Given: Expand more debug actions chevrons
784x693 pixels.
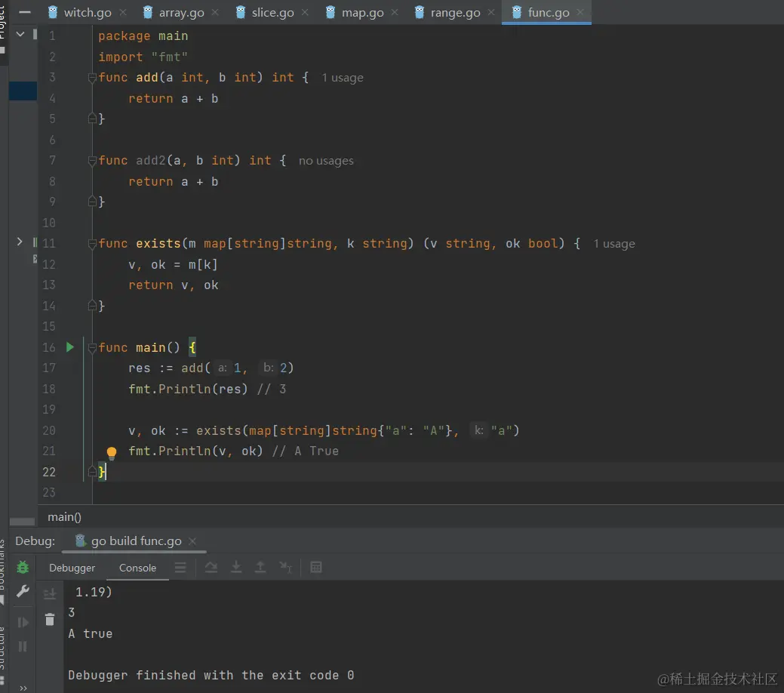Looking at the screenshot, I should [23, 688].
